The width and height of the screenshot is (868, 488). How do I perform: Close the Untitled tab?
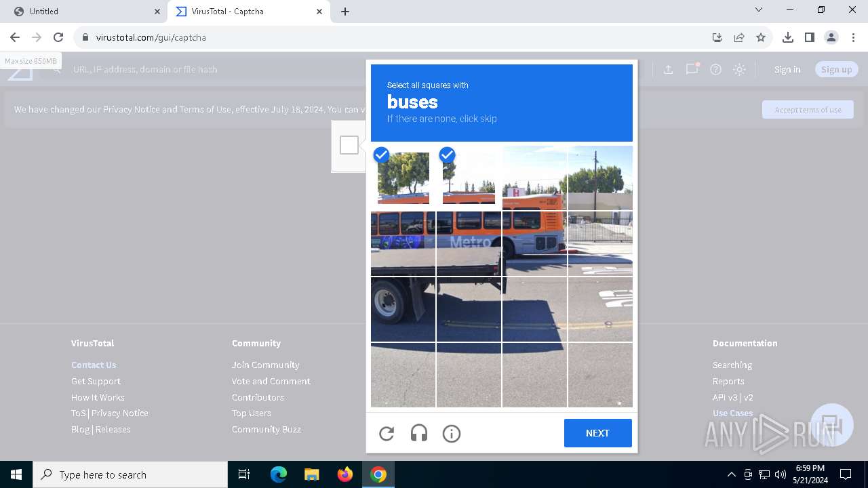pos(157,12)
